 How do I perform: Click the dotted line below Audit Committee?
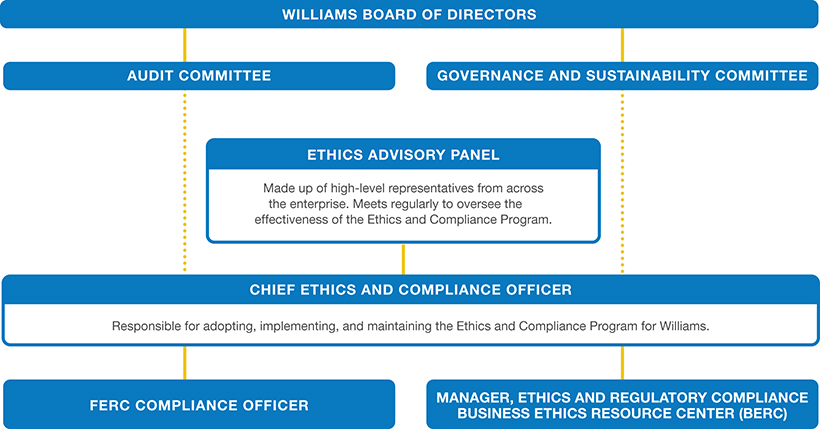coord(185,180)
